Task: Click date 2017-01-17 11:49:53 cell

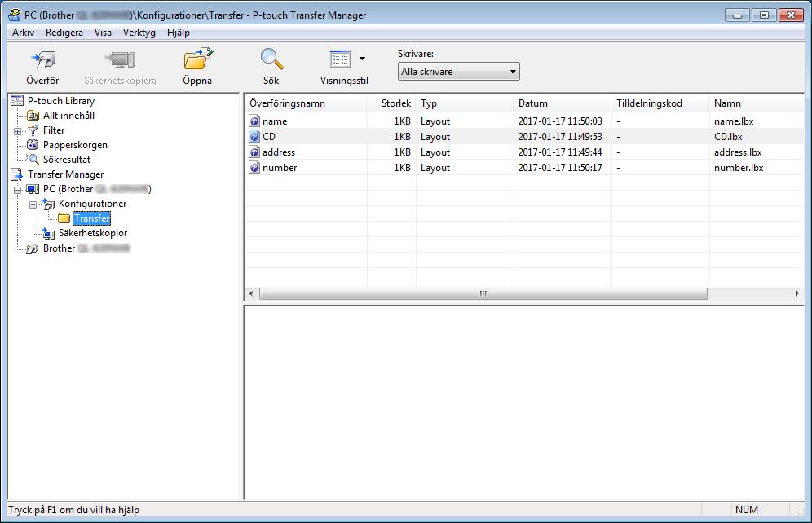Action: pyautogui.click(x=560, y=137)
